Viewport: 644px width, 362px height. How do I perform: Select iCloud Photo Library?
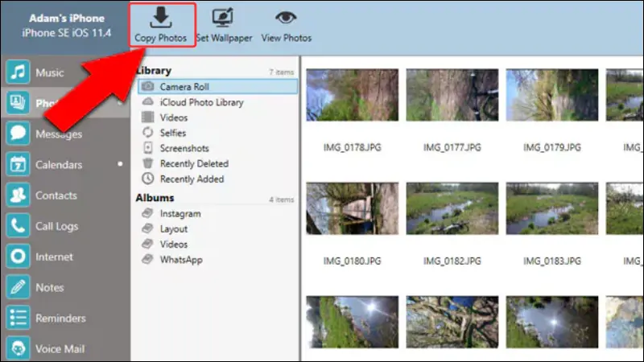pos(202,102)
